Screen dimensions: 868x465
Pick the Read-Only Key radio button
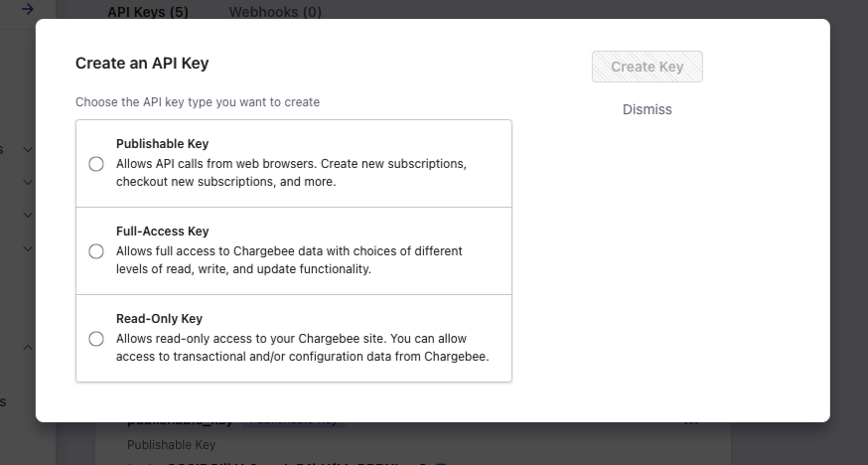(x=96, y=339)
